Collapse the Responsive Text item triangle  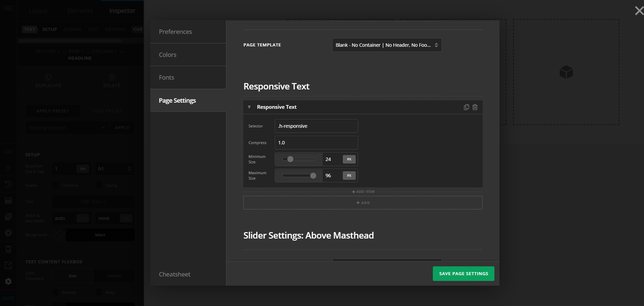[249, 107]
